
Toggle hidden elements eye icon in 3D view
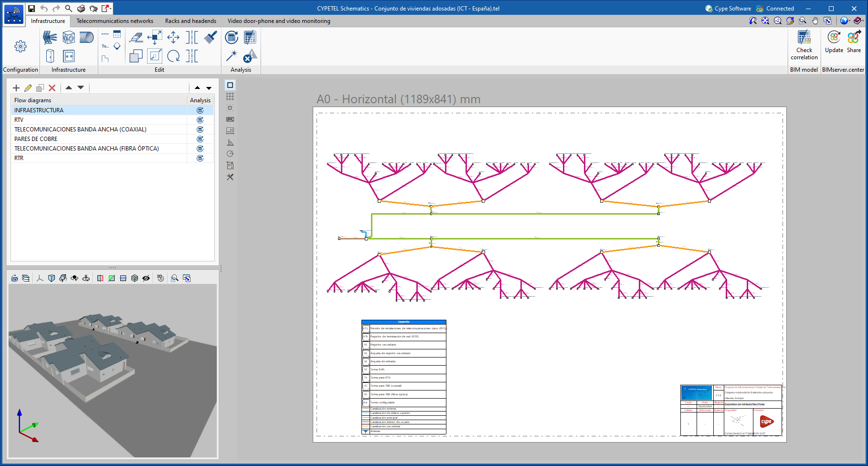pos(146,278)
